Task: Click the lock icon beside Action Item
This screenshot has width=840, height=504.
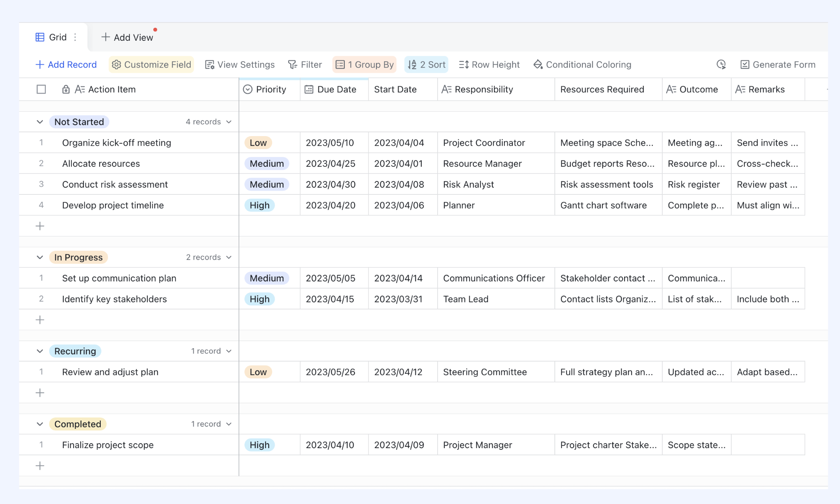Action: tap(66, 89)
